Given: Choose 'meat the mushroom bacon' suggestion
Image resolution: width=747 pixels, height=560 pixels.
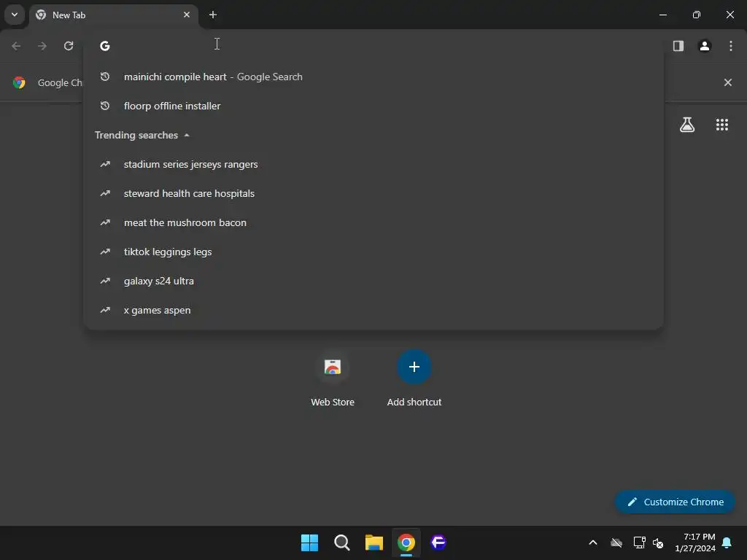Looking at the screenshot, I should (373, 222).
